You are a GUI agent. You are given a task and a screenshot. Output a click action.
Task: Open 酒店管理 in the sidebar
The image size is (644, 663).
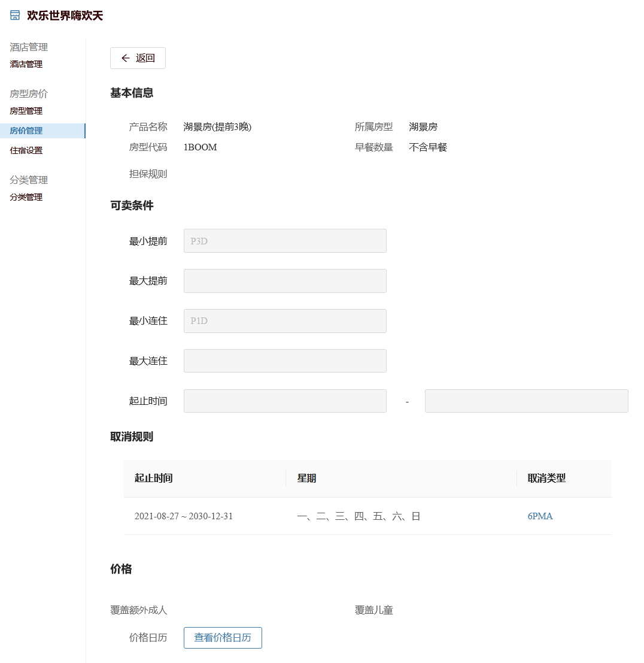pos(26,64)
